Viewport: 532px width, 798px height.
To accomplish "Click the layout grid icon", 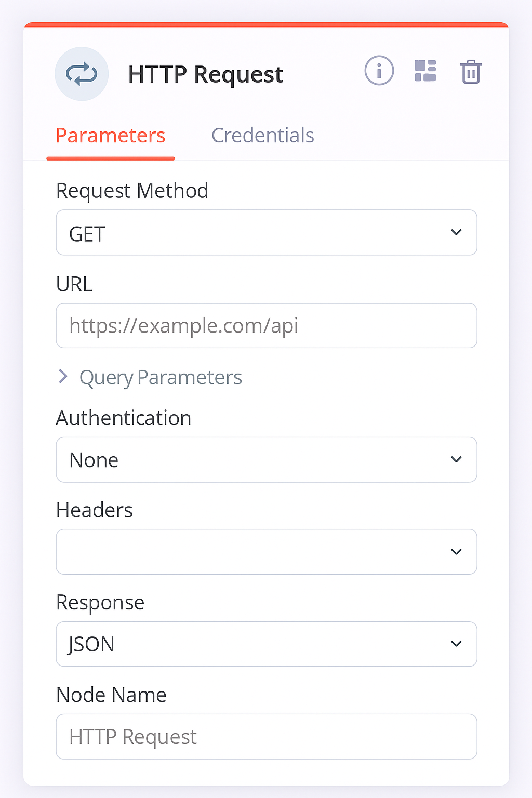I will (x=425, y=71).
